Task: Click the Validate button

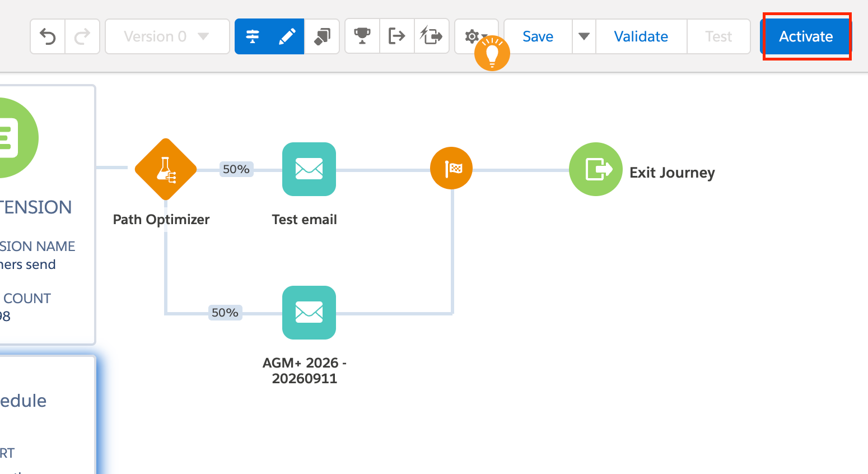Action: (x=641, y=36)
